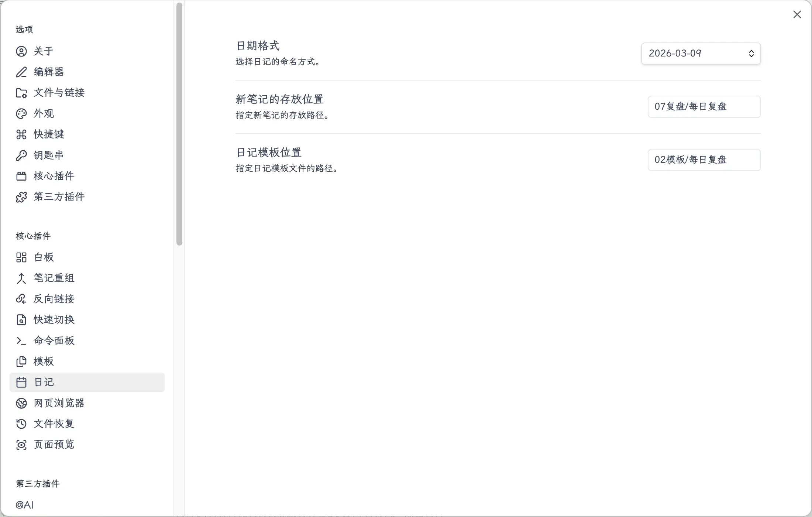The width and height of the screenshot is (812, 517).
Task: Click the pencil icon for 编辑器
Action: click(x=21, y=72)
